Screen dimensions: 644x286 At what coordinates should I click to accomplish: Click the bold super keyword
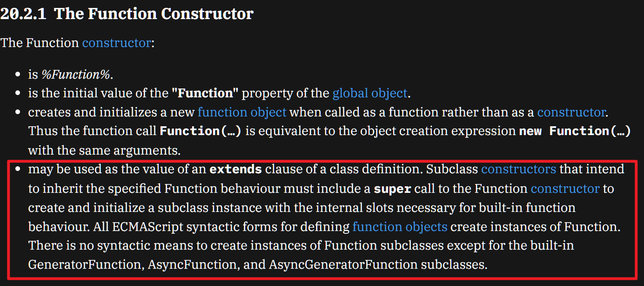tap(393, 189)
